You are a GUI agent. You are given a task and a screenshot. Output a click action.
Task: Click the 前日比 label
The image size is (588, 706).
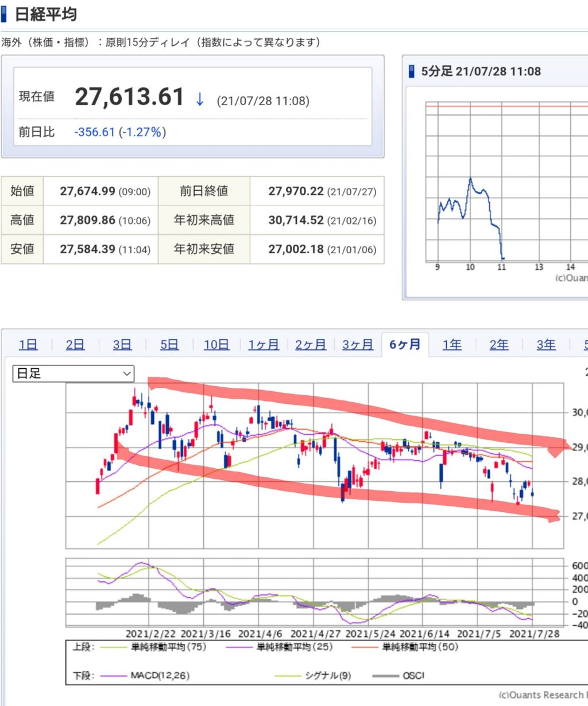click(x=37, y=132)
